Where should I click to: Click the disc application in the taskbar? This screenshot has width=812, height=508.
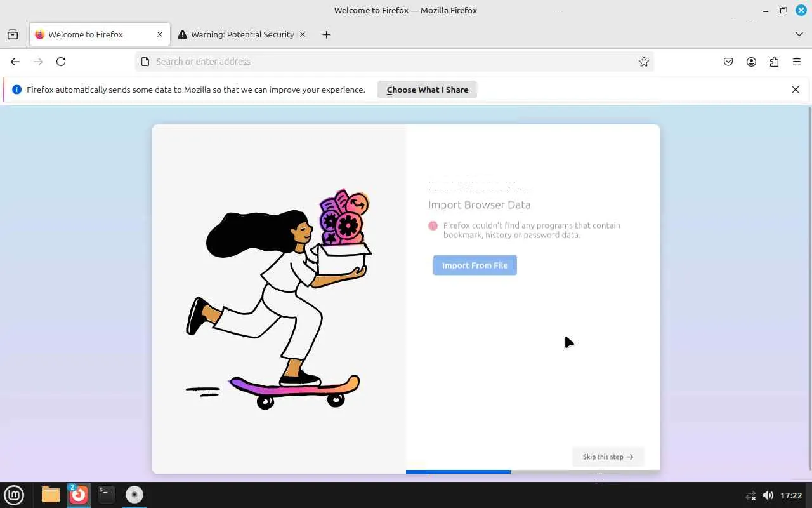(134, 495)
